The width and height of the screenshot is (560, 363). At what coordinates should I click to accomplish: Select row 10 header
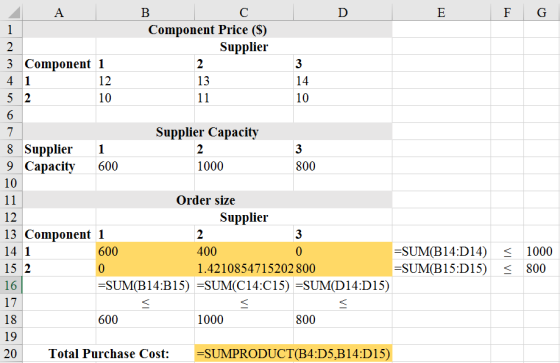11,183
